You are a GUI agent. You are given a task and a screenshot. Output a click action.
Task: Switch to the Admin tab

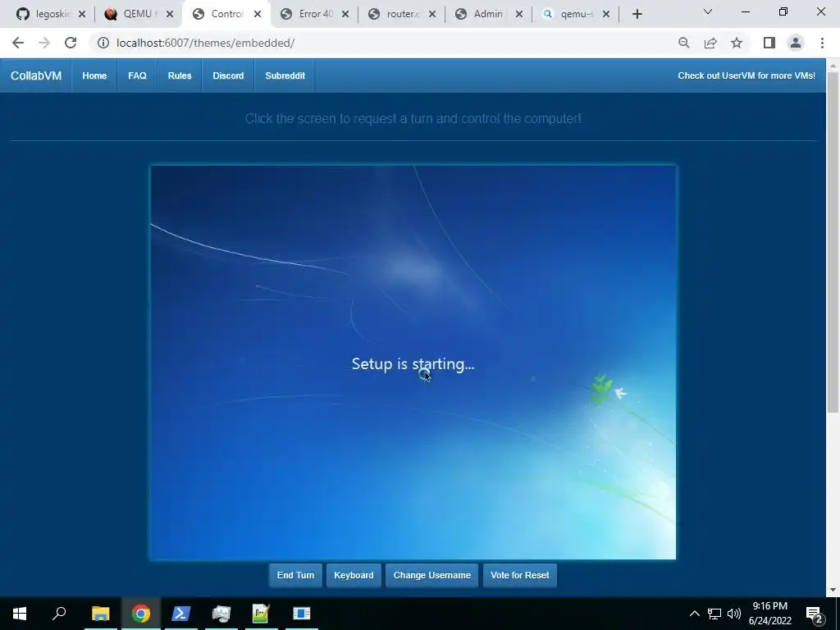[x=489, y=14]
